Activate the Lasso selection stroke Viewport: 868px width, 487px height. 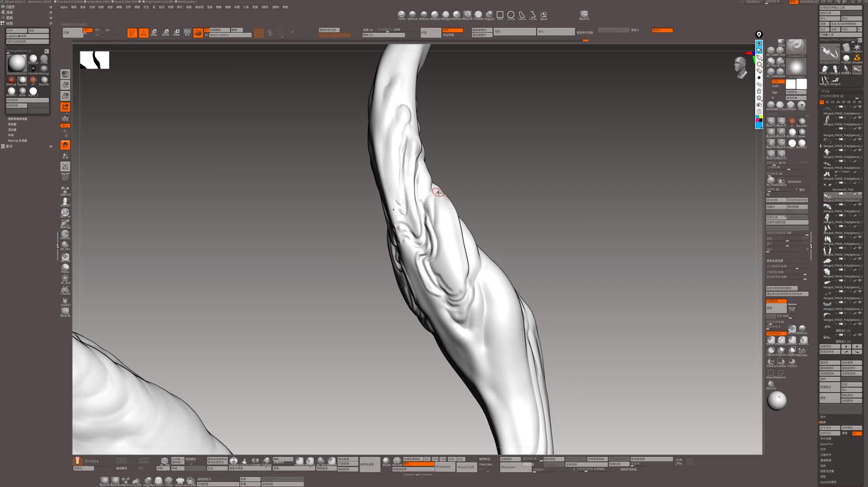click(522, 15)
